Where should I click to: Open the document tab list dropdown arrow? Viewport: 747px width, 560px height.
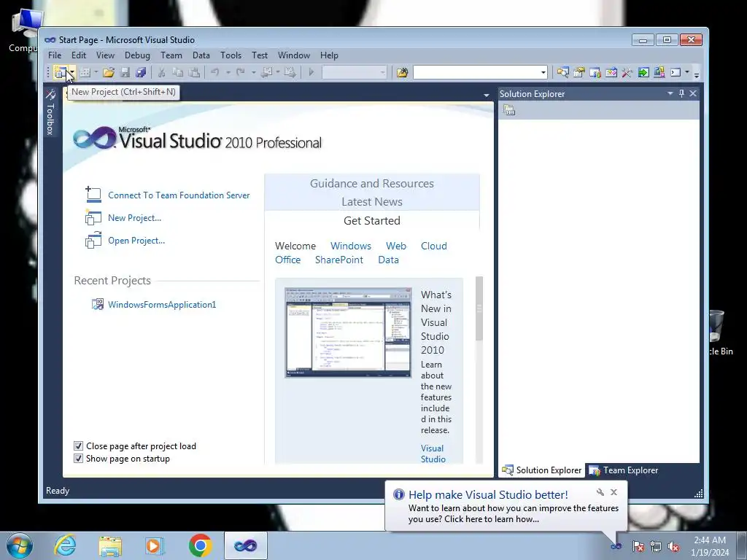486,96
